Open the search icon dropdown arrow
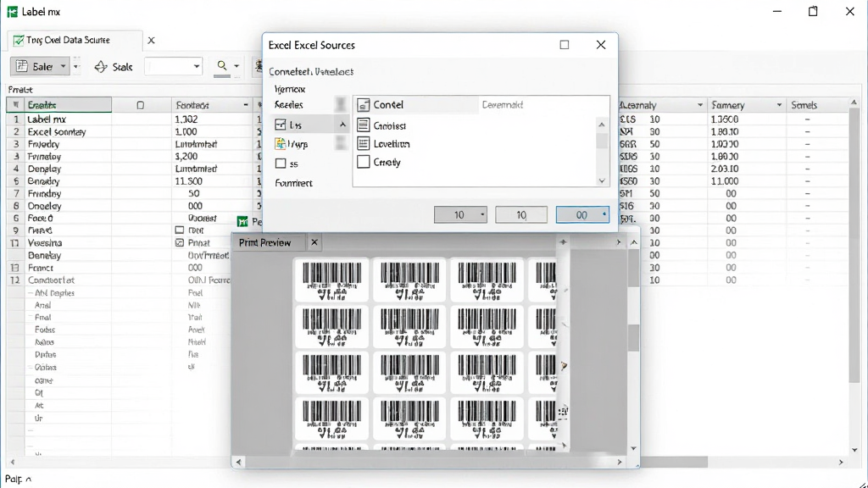The width and height of the screenshot is (868, 488). [236, 66]
